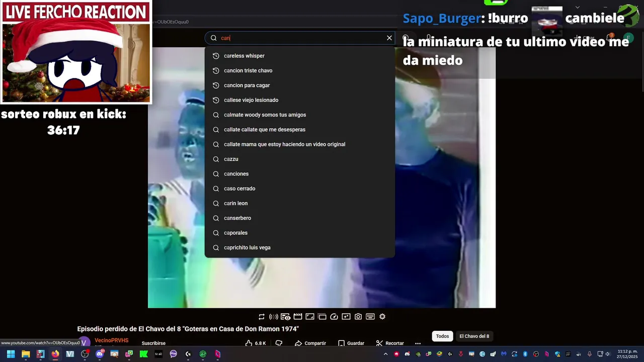This screenshot has width=644, height=362.
Task: Clear the search box with the X button
Action: 389,38
